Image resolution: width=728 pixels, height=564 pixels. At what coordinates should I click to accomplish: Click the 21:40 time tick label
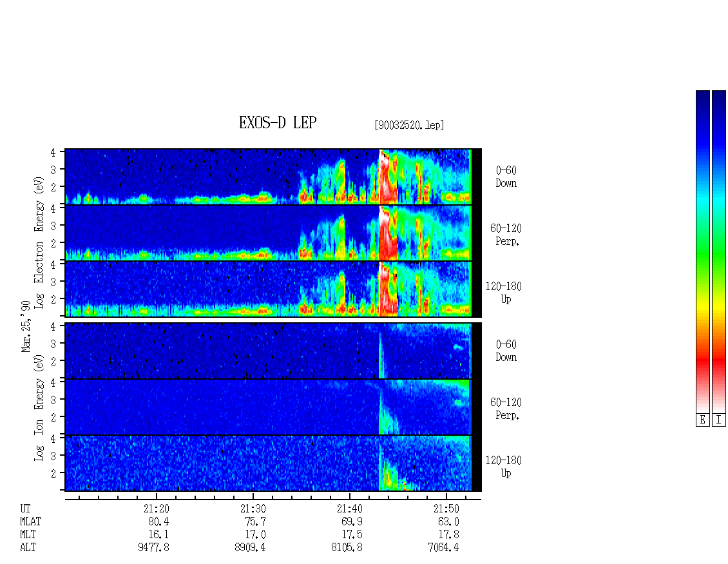(350, 509)
